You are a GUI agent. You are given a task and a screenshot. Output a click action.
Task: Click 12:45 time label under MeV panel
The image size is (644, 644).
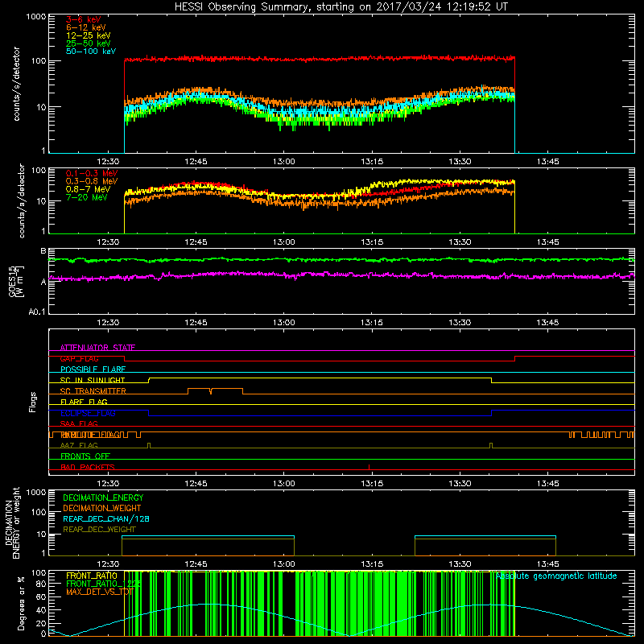196,242
